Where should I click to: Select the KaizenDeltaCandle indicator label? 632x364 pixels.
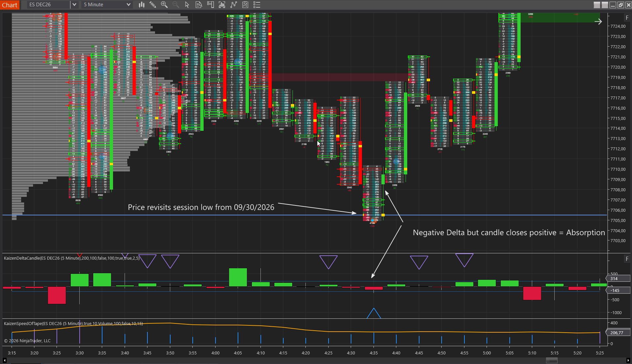[72, 258]
